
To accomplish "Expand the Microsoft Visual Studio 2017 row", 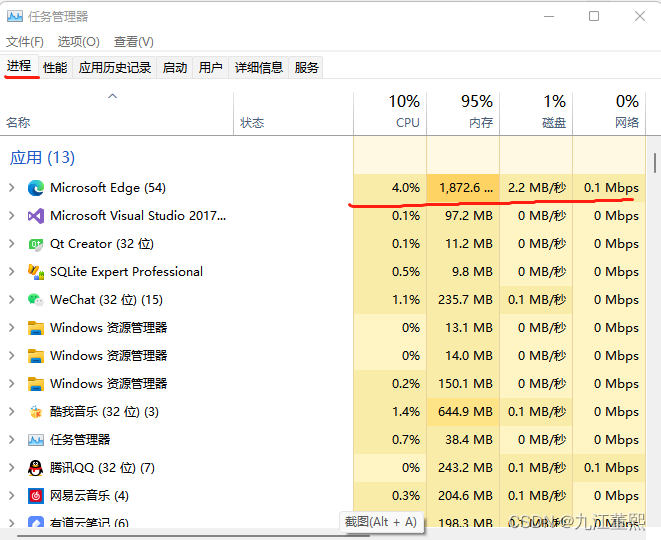I will [12, 216].
